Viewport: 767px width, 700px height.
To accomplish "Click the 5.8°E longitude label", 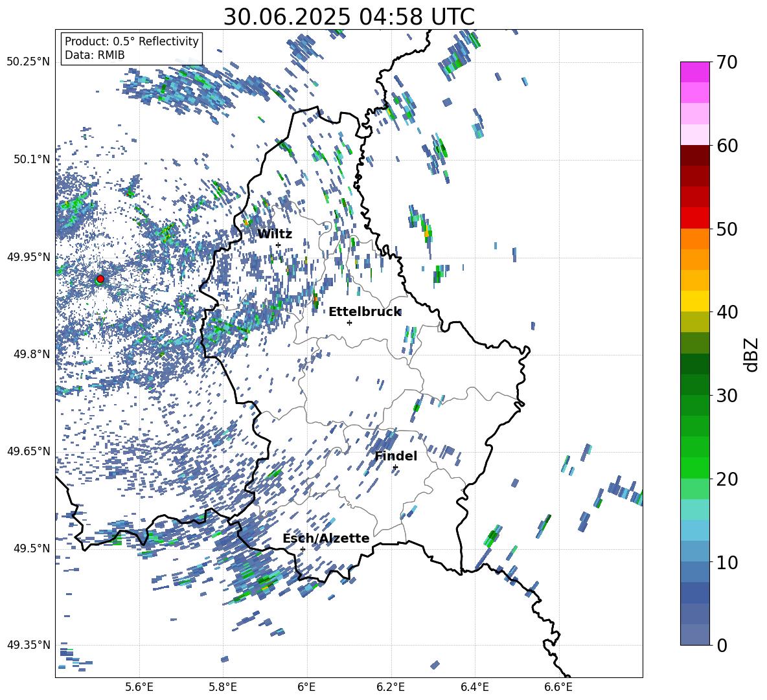I will pyautogui.click(x=223, y=687).
